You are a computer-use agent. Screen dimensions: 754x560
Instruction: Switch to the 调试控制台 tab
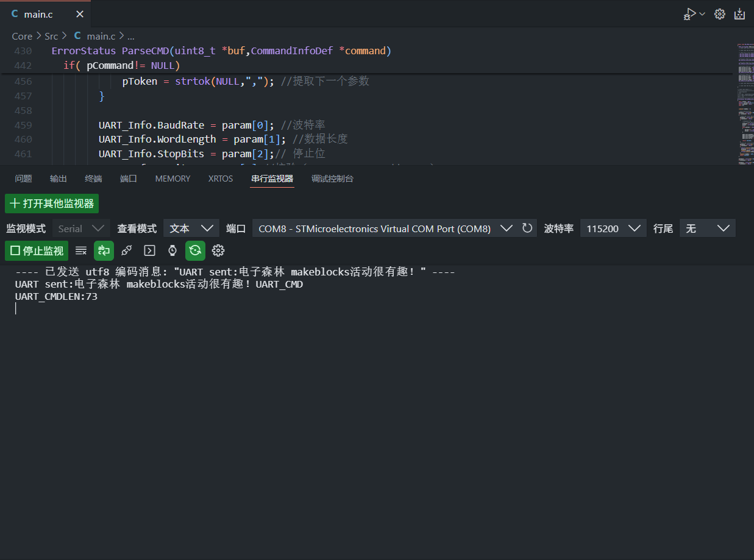coord(332,179)
